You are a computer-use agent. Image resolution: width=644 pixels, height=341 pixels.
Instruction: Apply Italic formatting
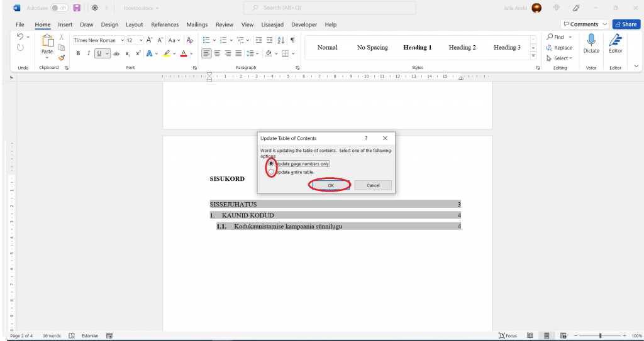[88, 53]
